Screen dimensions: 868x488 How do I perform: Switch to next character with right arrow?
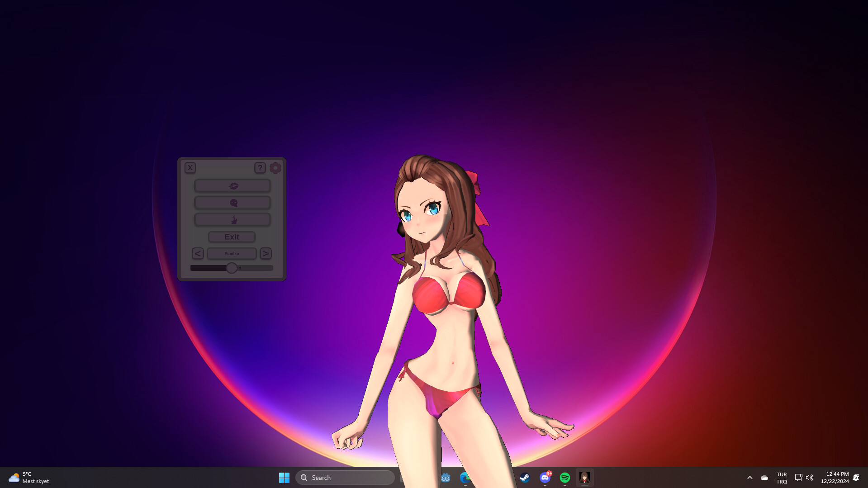(266, 254)
